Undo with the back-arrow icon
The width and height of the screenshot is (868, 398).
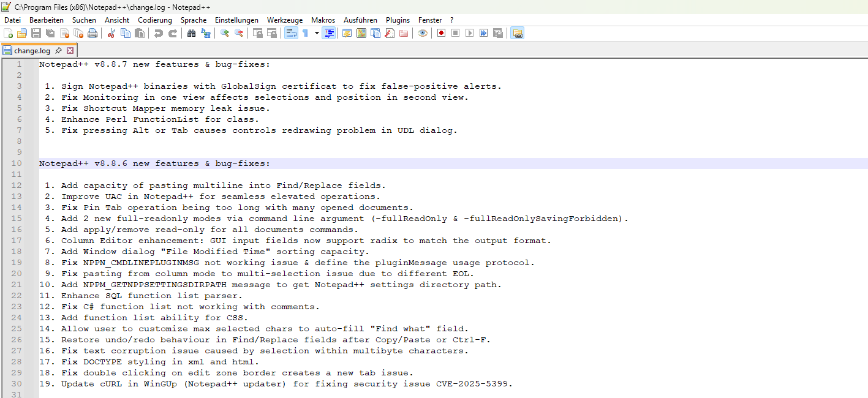(158, 32)
